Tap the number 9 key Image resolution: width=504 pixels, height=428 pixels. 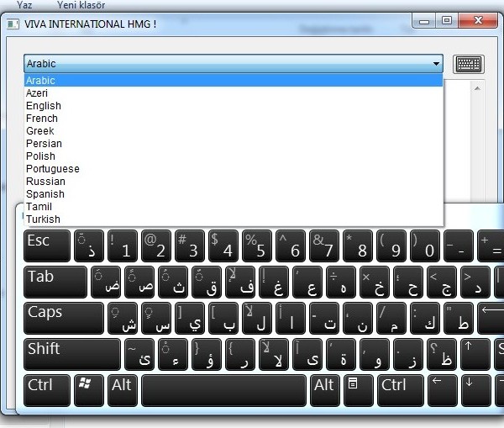pyautogui.click(x=391, y=246)
